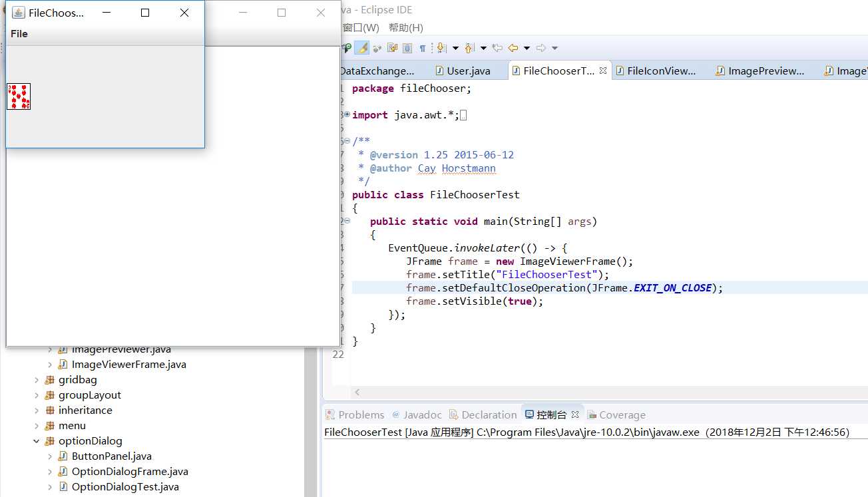Close the 控制台 console tab

575,414
